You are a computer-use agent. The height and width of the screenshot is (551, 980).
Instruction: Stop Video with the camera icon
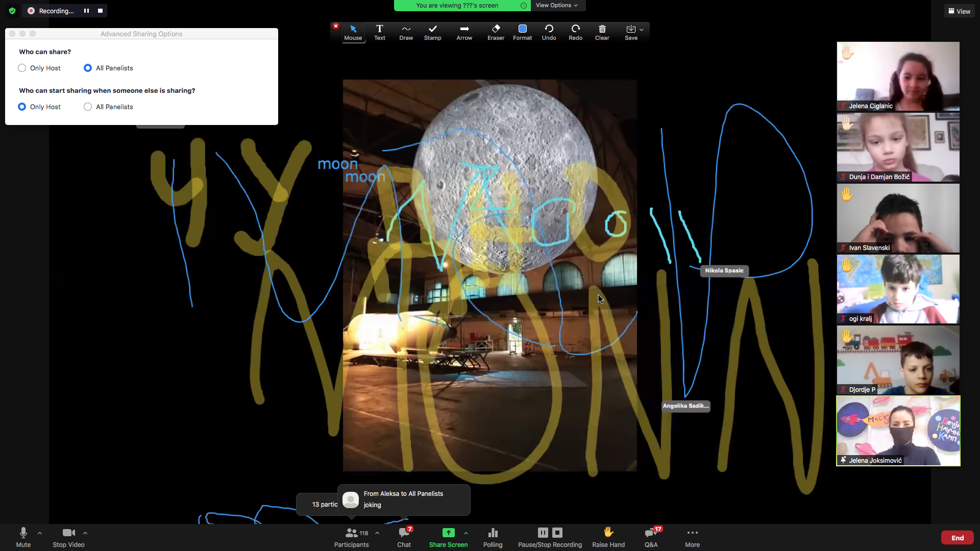coord(68,538)
